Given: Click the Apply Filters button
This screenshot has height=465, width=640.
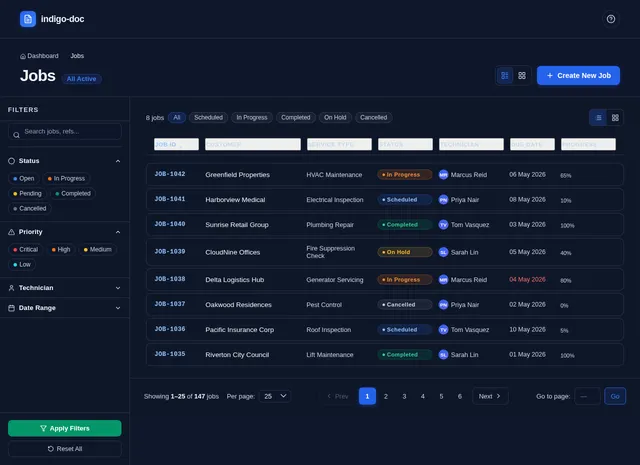Looking at the screenshot, I should pyautogui.click(x=64, y=428).
